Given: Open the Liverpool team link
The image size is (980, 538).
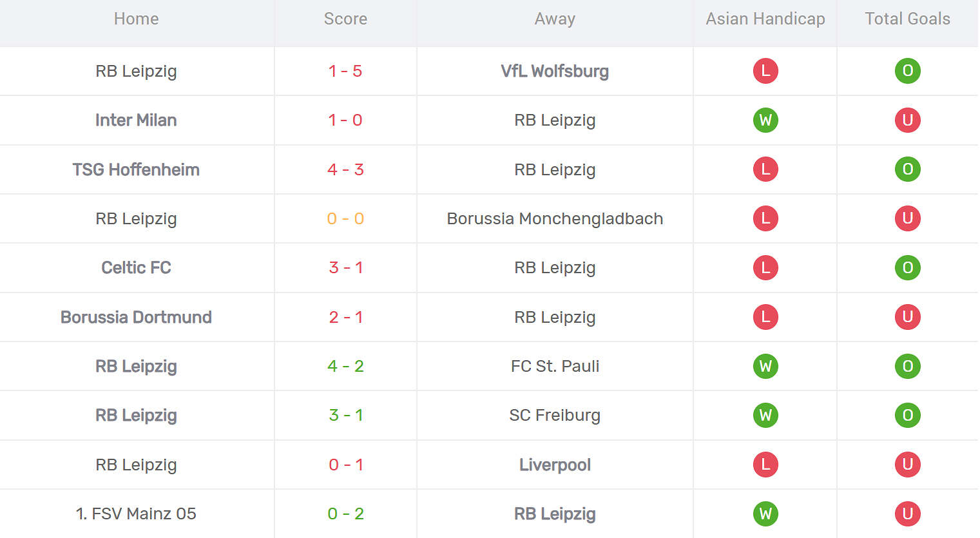Looking at the screenshot, I should (555, 465).
